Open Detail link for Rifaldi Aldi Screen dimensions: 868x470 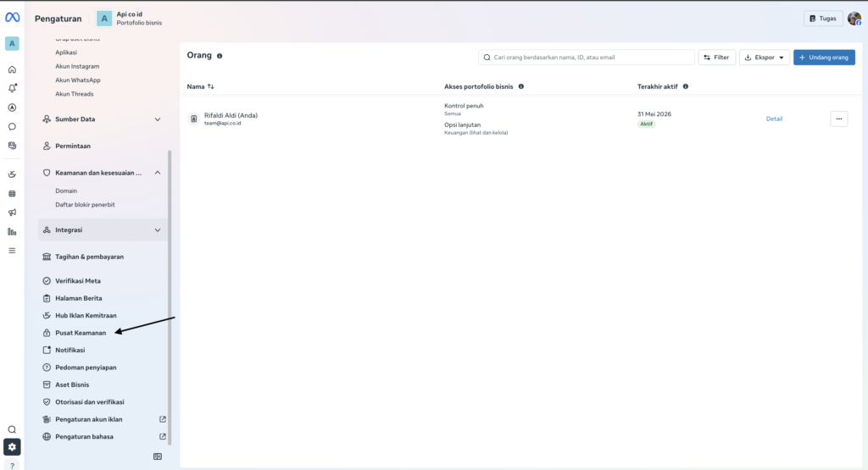point(774,119)
